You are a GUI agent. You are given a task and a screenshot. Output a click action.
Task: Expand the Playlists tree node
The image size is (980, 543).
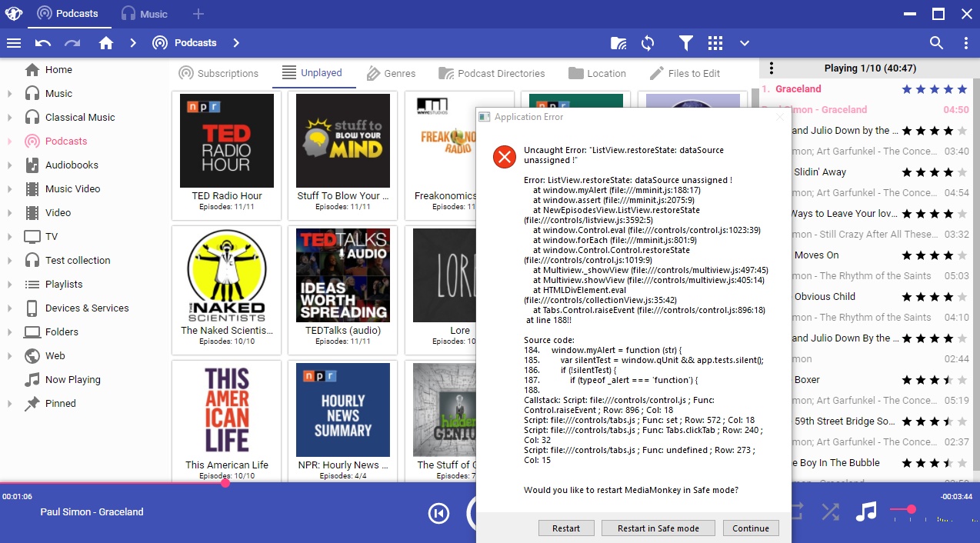click(x=10, y=285)
